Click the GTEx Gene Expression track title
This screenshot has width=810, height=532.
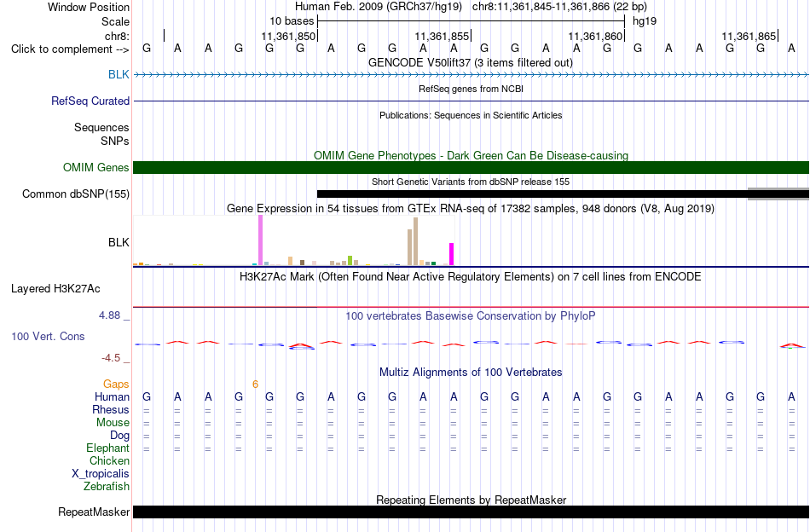471,209
